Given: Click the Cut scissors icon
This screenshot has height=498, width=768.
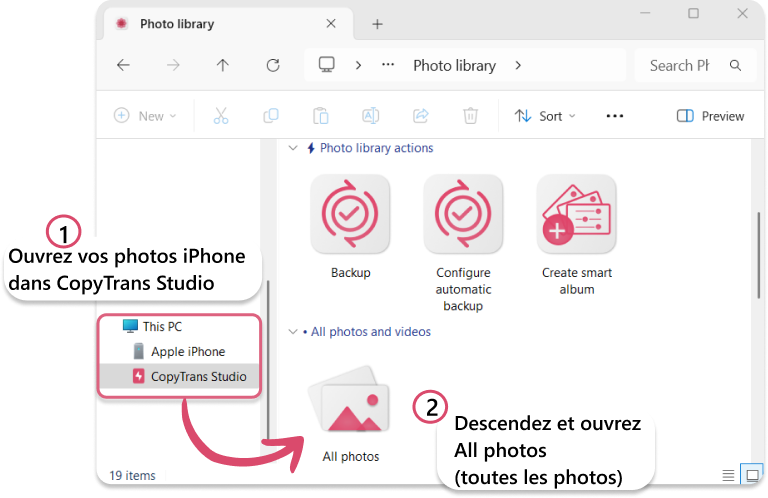Looking at the screenshot, I should (x=221, y=116).
